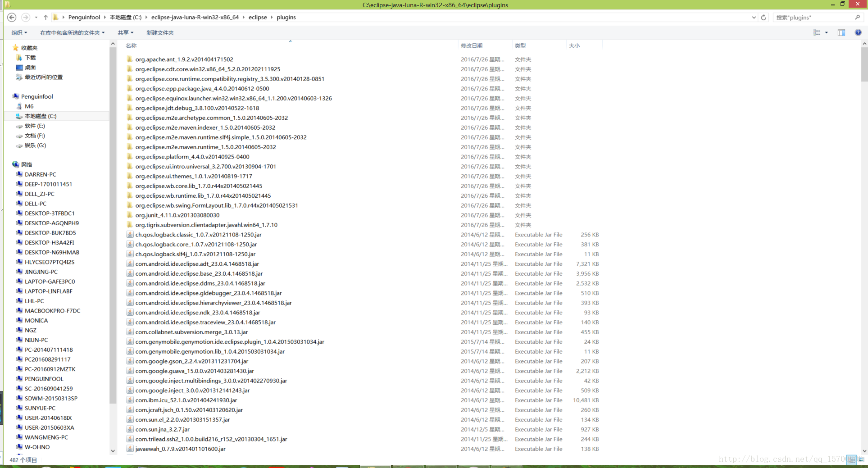Open 在库中包含所选的文件夹 menu
Screen dimensions: 868x468
pyautogui.click(x=72, y=32)
